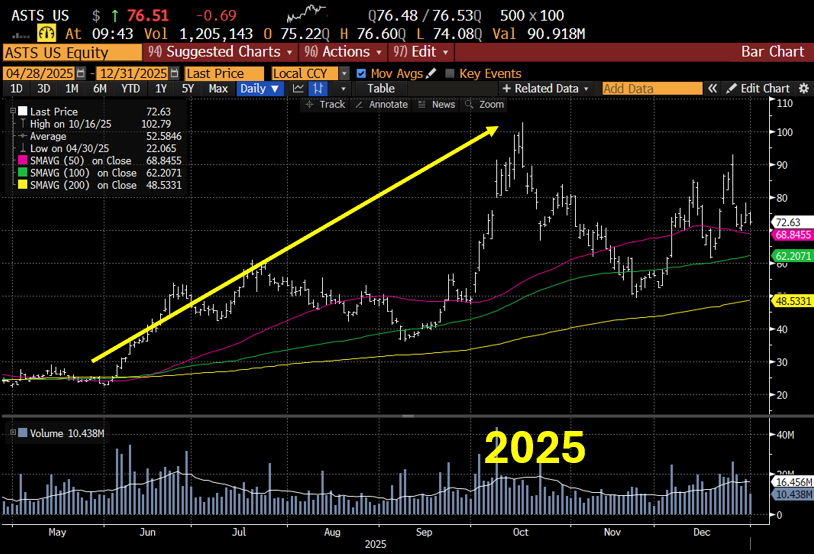Collapse the price legend box toggle
Viewport: 814px width, 554px height.
[x=13, y=111]
